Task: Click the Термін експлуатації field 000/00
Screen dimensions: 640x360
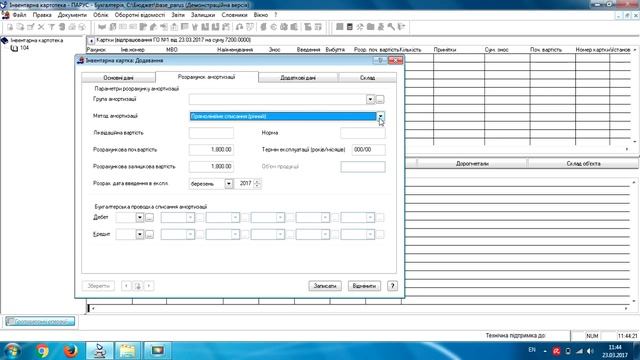Action: tap(368, 150)
